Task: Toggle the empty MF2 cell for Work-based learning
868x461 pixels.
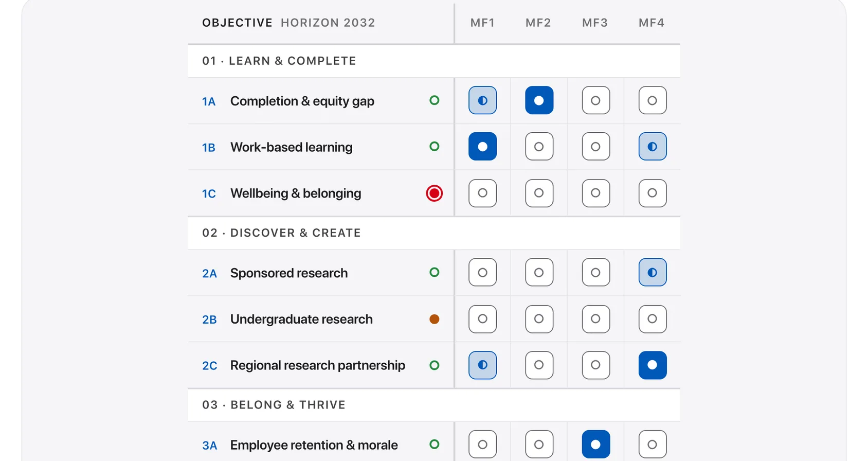Action: 539,147
